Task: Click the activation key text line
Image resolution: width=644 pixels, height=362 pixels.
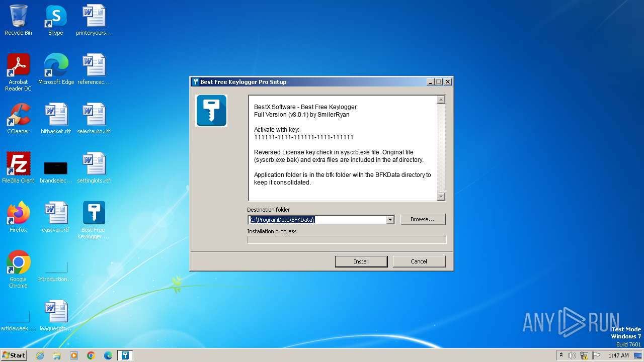Action: pyautogui.click(x=303, y=137)
